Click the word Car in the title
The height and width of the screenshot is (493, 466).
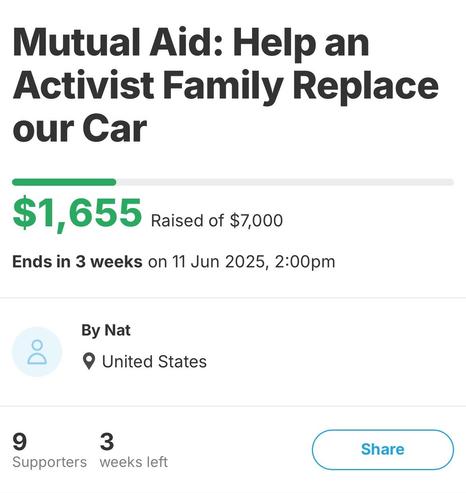pos(114,129)
